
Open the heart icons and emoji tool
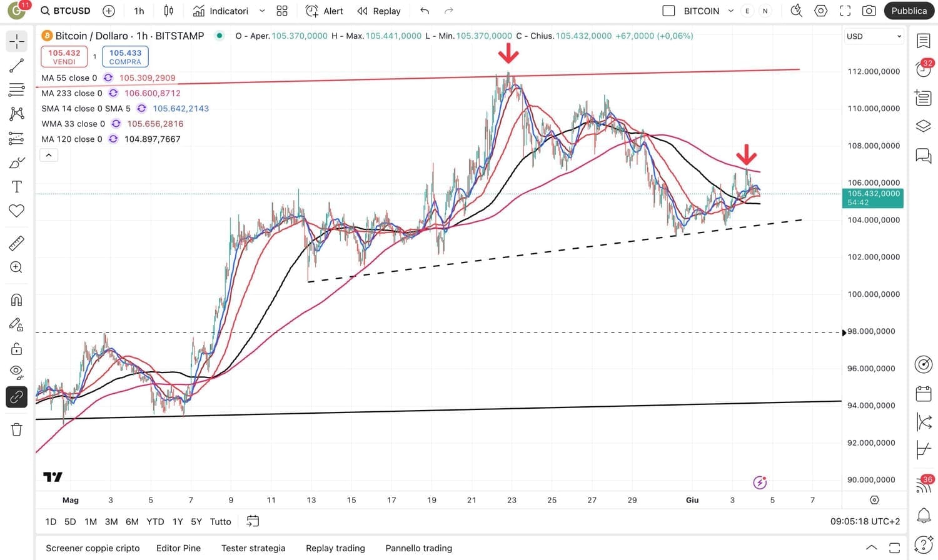(x=17, y=211)
